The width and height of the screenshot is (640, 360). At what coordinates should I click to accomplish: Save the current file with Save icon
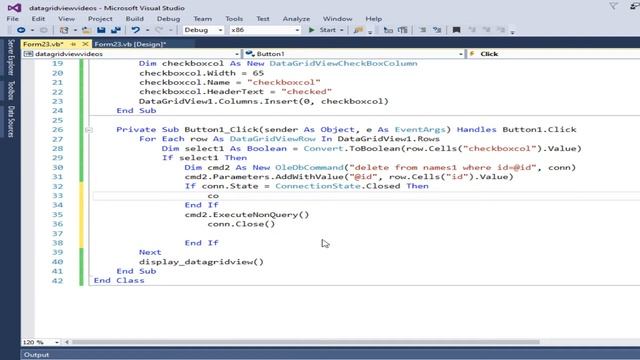(x=101, y=30)
